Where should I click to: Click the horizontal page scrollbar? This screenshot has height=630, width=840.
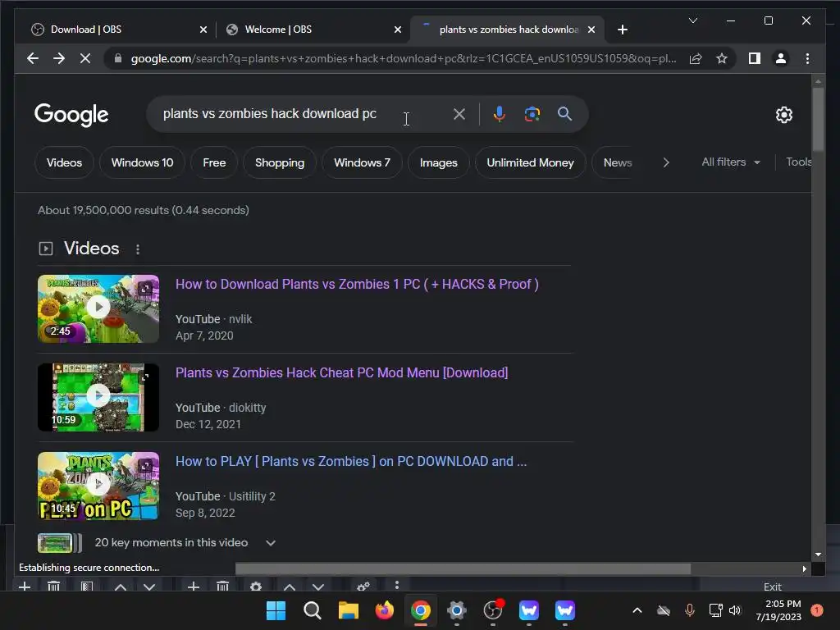[x=463, y=568]
